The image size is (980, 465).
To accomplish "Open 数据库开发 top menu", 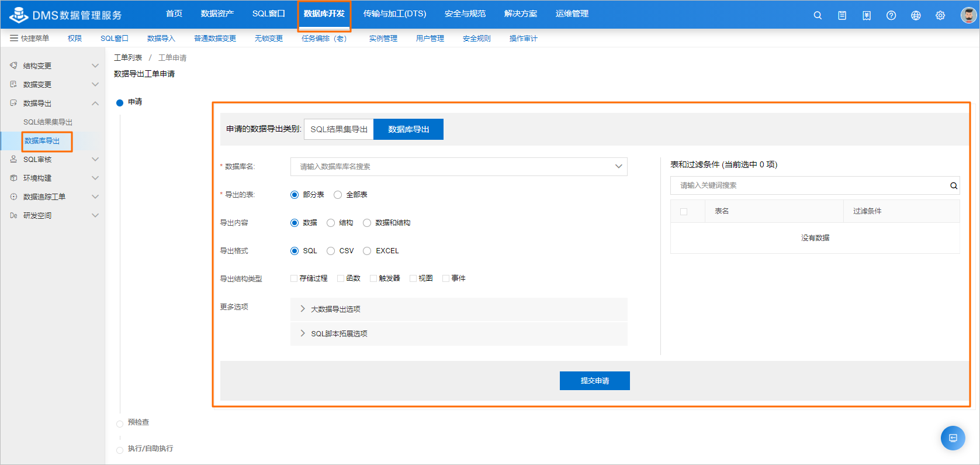I will pos(324,13).
